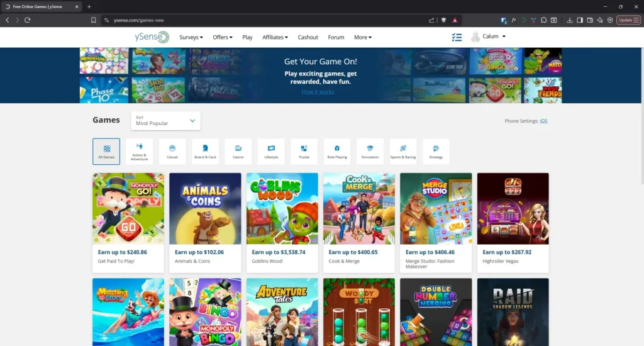
Task: Open the More menu in navigation
Action: click(362, 37)
